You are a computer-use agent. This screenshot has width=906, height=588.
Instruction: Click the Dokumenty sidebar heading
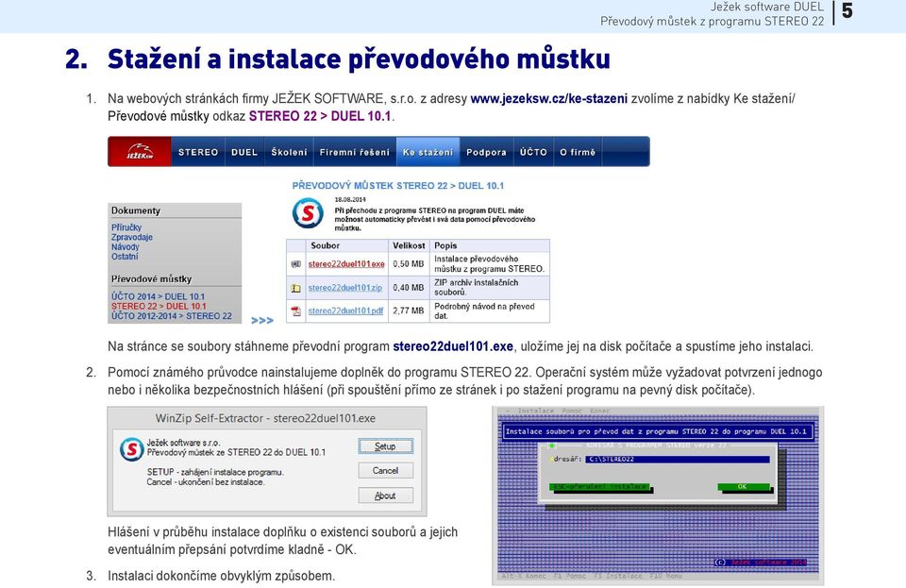[136, 210]
